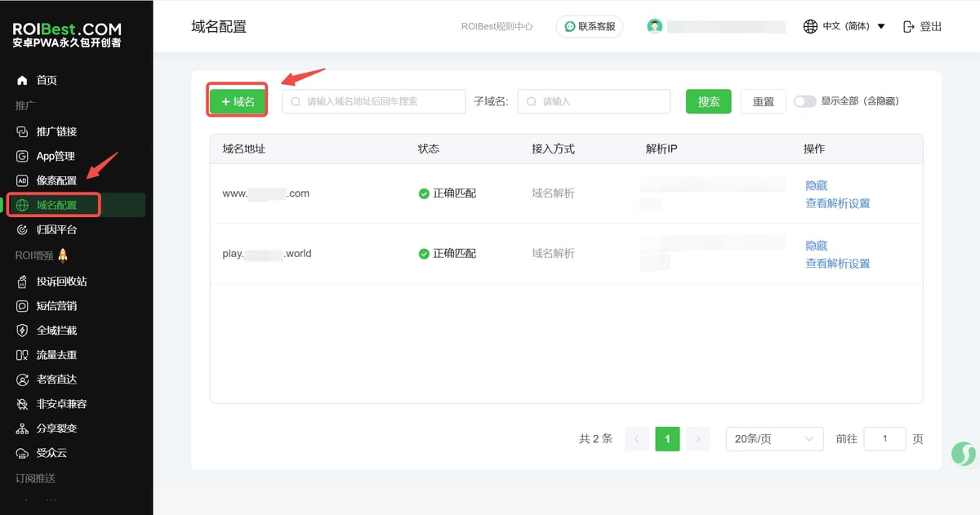Screen dimensions: 980x515
Task: Open ROIBest规则中心 link
Action: click(497, 26)
